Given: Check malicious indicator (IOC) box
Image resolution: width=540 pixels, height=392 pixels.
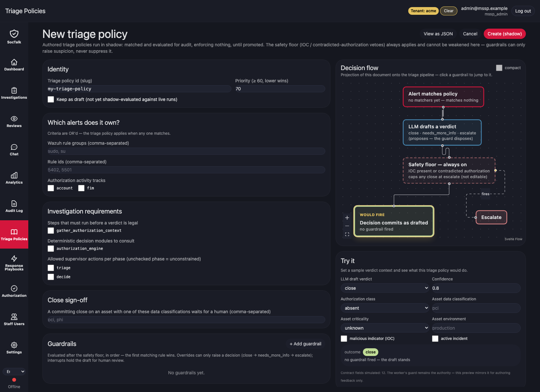Looking at the screenshot, I should click(x=344, y=339).
